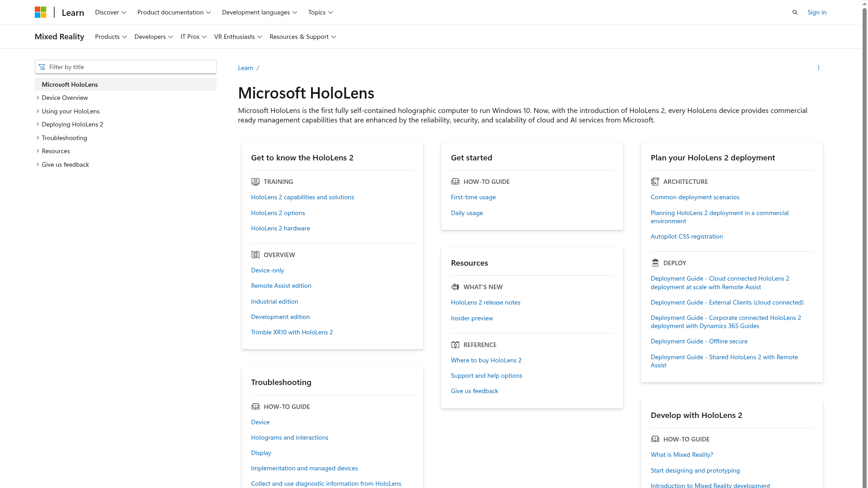The image size is (868, 488).
Task: Open the Developers menu
Action: pos(154,37)
